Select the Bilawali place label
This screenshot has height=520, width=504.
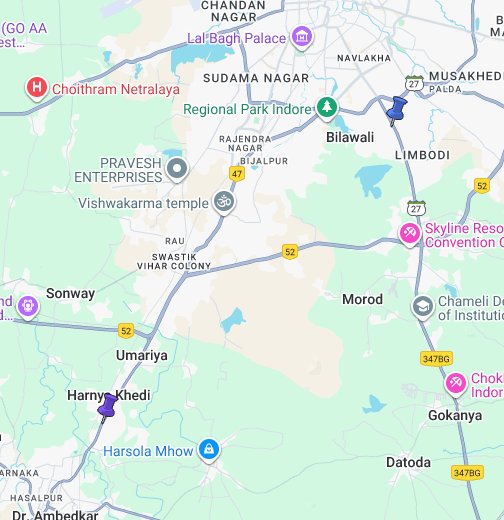(x=350, y=137)
